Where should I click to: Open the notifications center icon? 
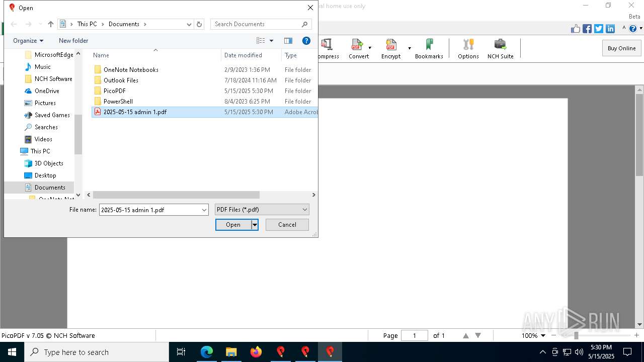[627, 352]
